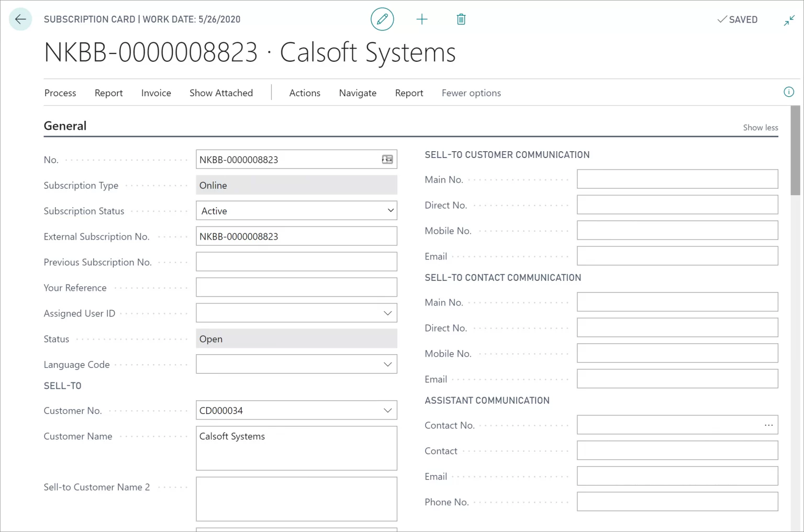Exit full screen with the collapse icon
Screen dimensions: 804x532
pyautogui.click(x=789, y=20)
